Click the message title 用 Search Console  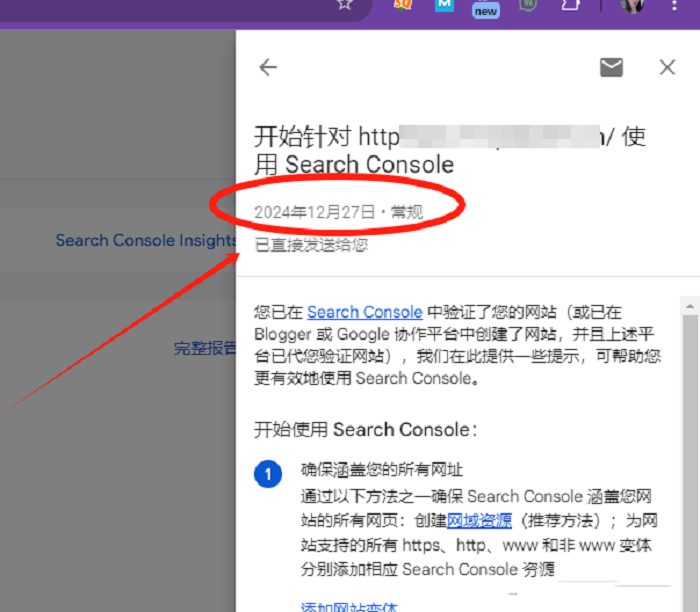(354, 164)
